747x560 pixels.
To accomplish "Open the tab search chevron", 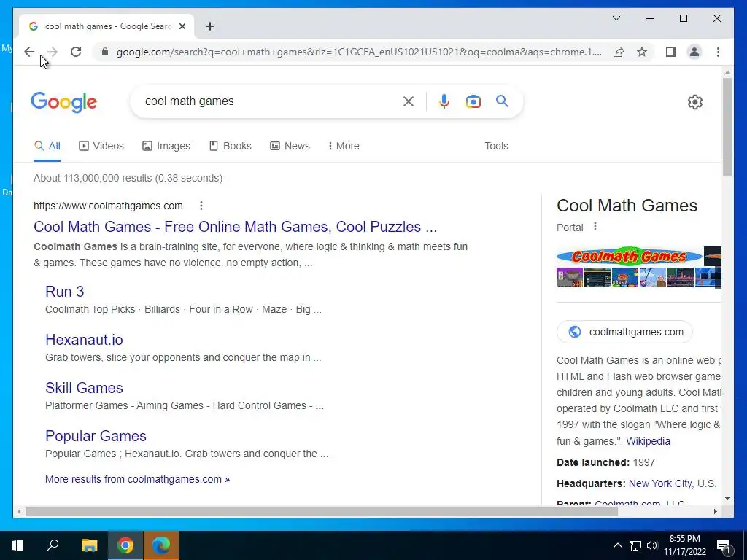I will coord(616,18).
